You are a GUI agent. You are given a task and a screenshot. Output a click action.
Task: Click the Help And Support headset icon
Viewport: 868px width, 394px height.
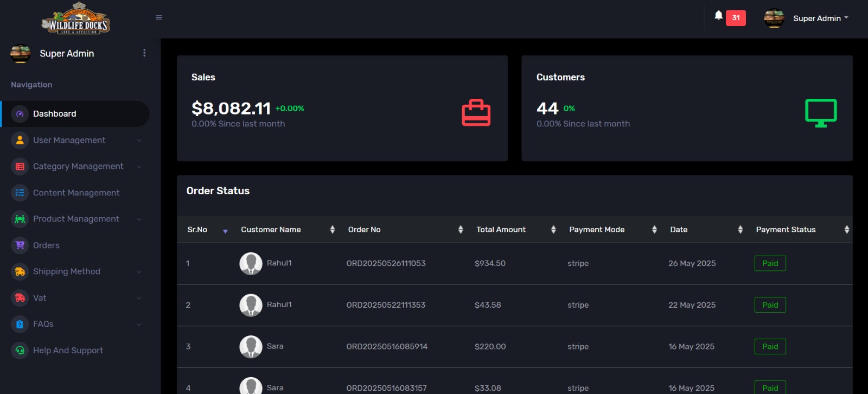[20, 351]
